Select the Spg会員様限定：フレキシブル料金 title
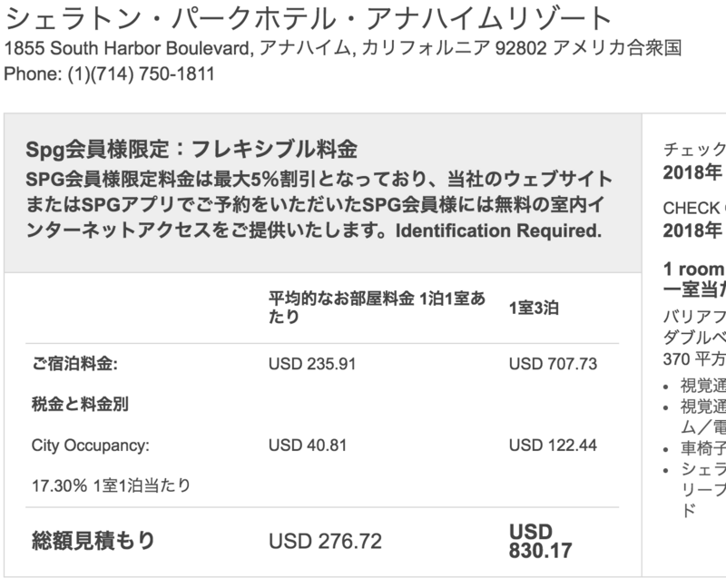Screen dimensions: 726x588 (x=191, y=149)
